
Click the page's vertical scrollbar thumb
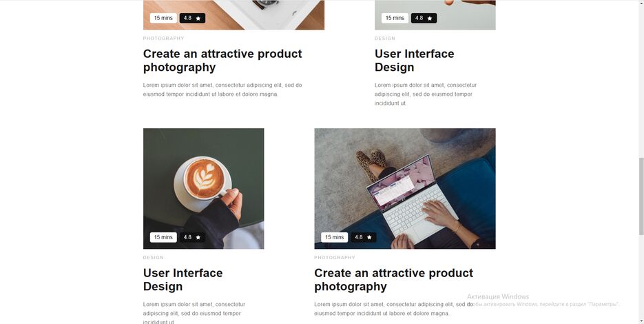(641, 196)
